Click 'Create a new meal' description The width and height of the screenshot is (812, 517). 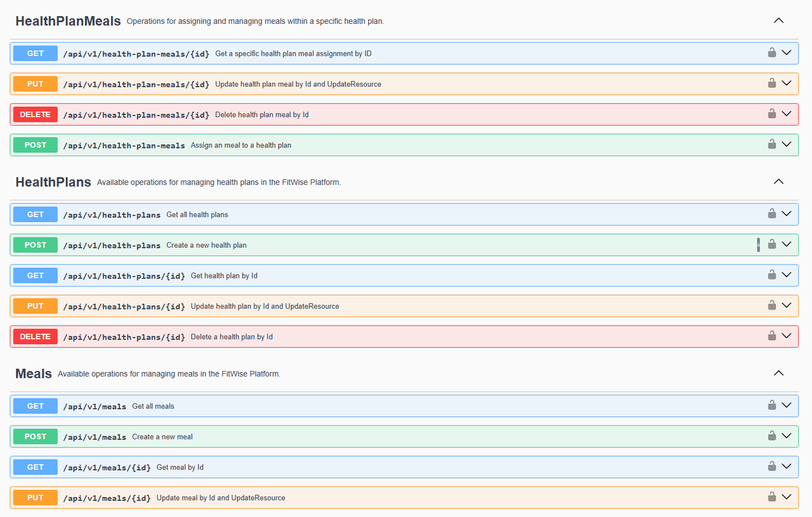[x=162, y=437]
